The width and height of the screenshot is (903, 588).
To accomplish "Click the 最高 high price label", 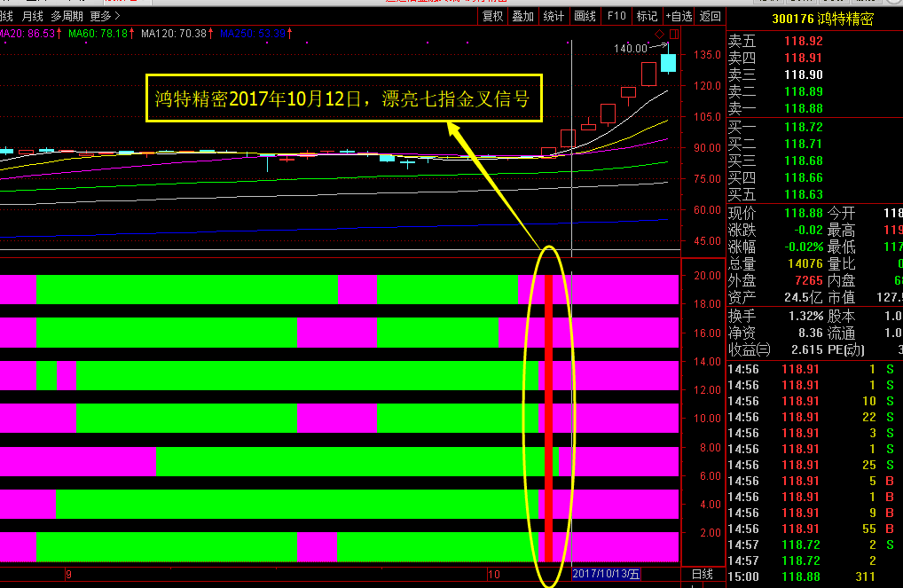I will point(841,230).
